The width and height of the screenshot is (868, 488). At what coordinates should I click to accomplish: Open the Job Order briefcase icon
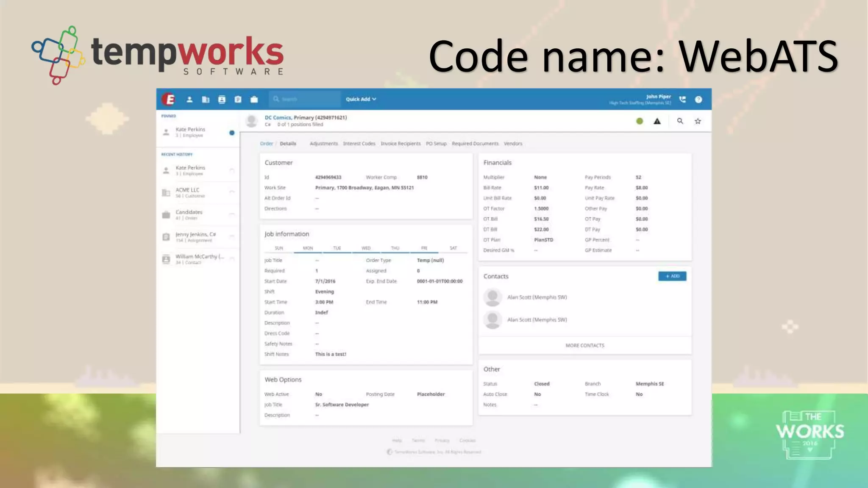click(x=254, y=99)
